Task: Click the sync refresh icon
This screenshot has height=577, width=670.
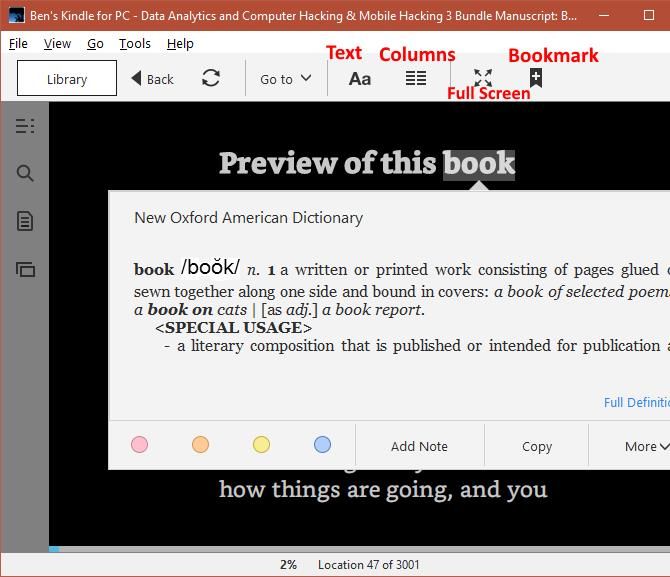Action: point(211,78)
